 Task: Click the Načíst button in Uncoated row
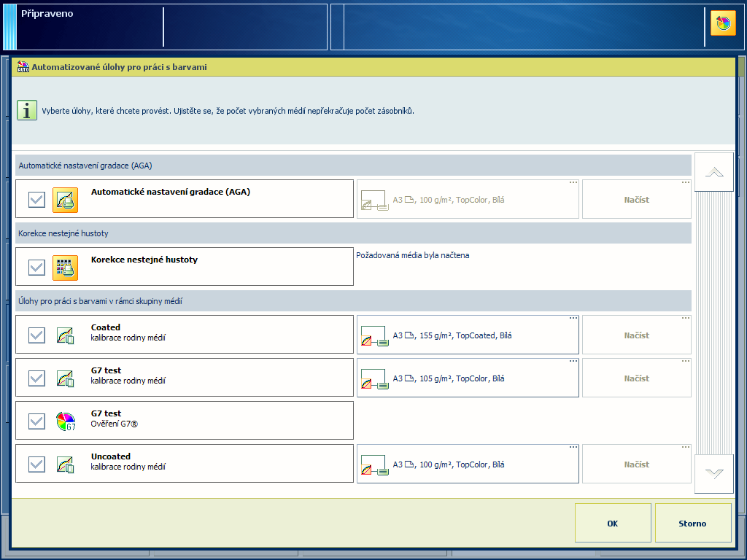point(636,464)
